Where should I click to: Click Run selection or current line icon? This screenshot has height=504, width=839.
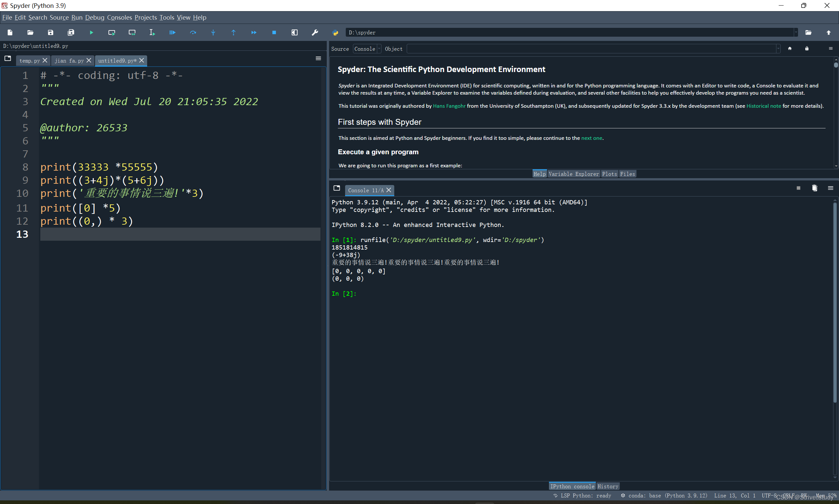point(152,33)
